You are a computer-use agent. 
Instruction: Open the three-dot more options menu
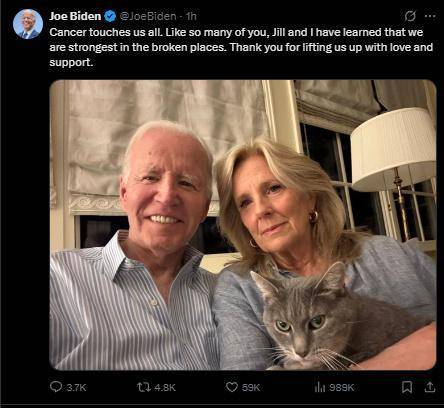tap(430, 16)
